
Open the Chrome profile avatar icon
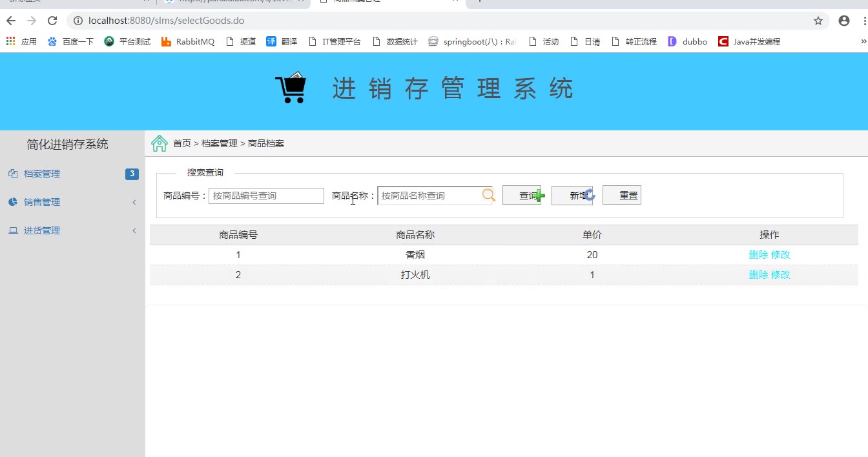[x=843, y=21]
